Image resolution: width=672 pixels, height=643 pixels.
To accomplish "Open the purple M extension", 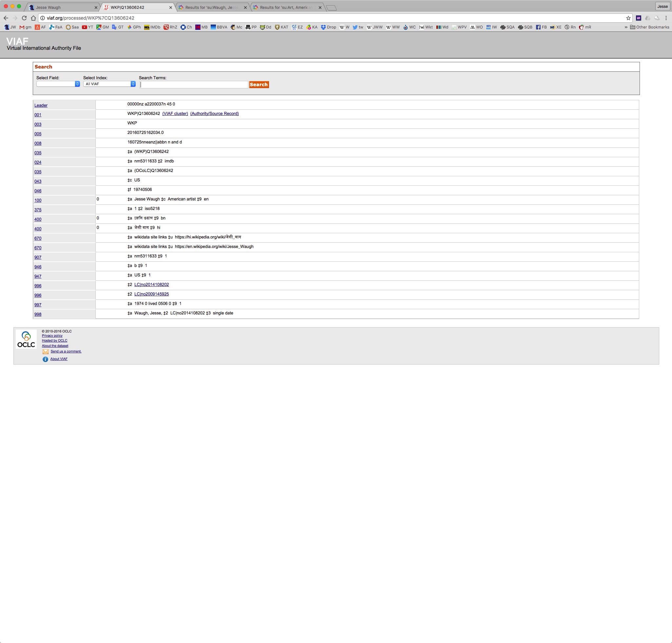I will (638, 18).
